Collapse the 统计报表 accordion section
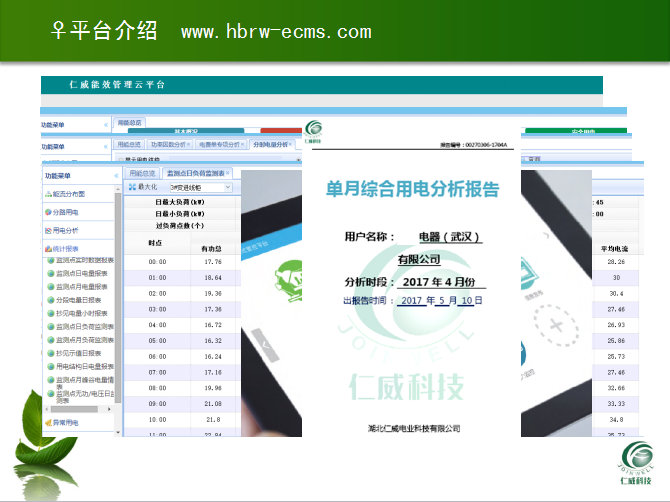The image size is (670, 502). tap(79, 249)
